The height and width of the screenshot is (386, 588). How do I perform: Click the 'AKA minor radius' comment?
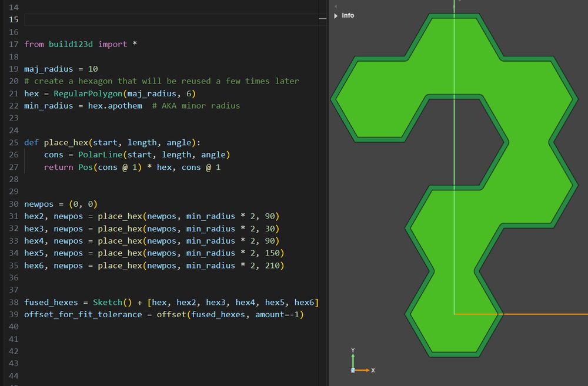(x=196, y=106)
